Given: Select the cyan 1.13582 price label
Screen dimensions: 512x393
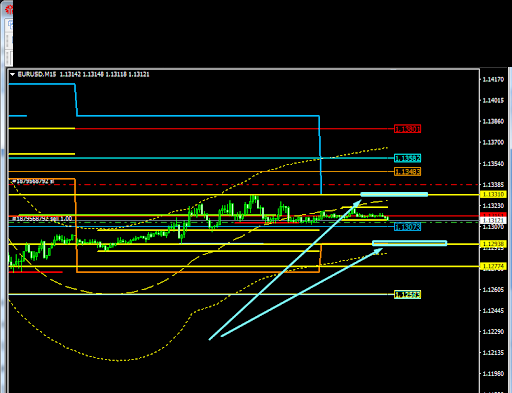Looking at the screenshot, I should tap(407, 158).
